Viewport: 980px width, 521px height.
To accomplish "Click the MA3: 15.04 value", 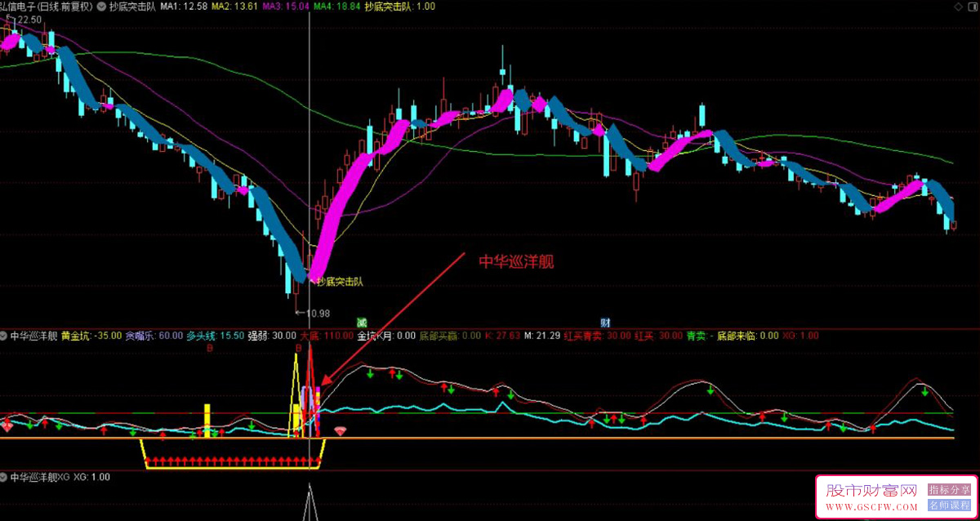I will (285, 6).
